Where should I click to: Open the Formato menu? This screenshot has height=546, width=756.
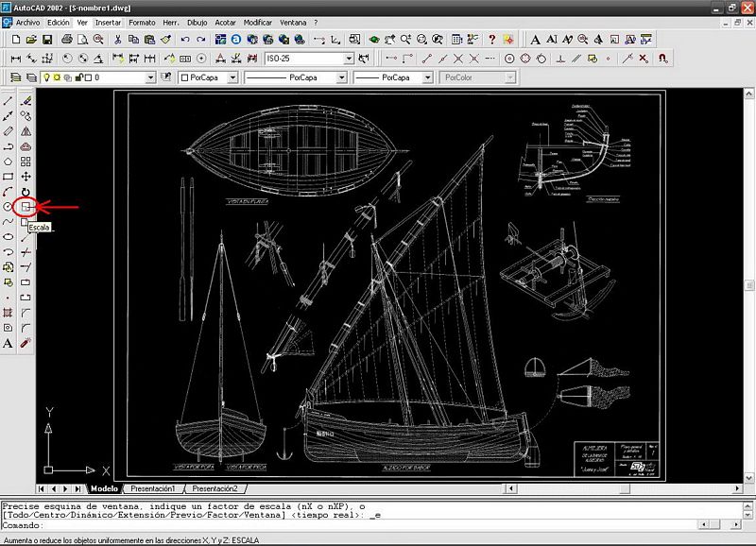[143, 23]
